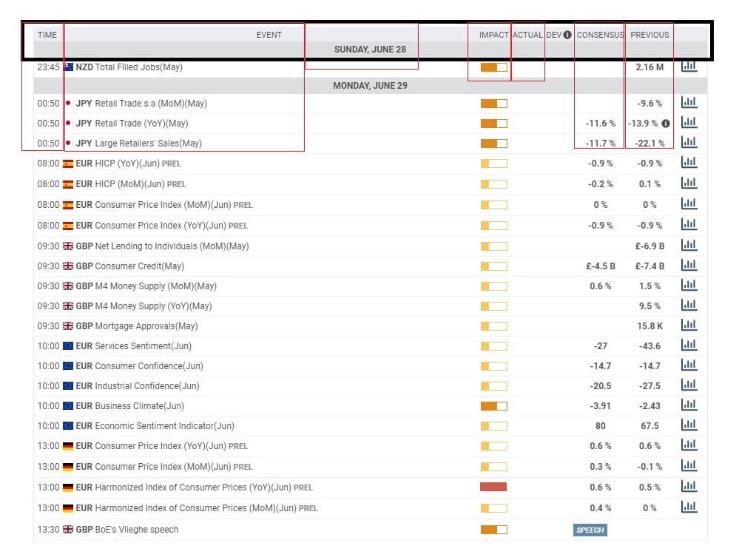
Task: Open GBP BoE's Vlieghe speech event
Action: [x=126, y=530]
